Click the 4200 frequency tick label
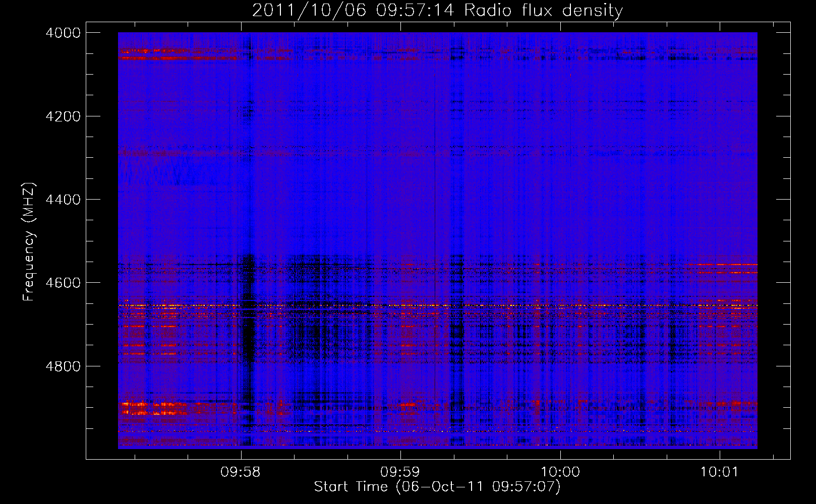 pos(63,116)
